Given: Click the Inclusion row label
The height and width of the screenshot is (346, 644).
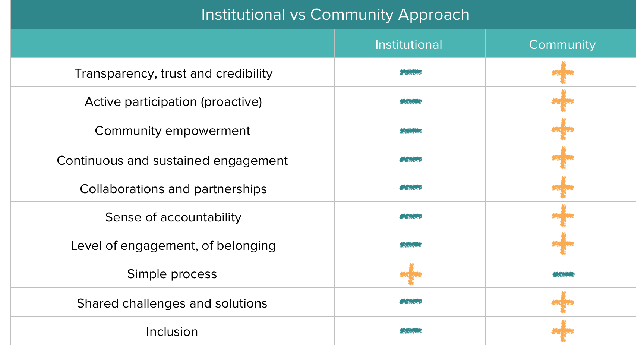Looking at the screenshot, I should pyautogui.click(x=172, y=332).
